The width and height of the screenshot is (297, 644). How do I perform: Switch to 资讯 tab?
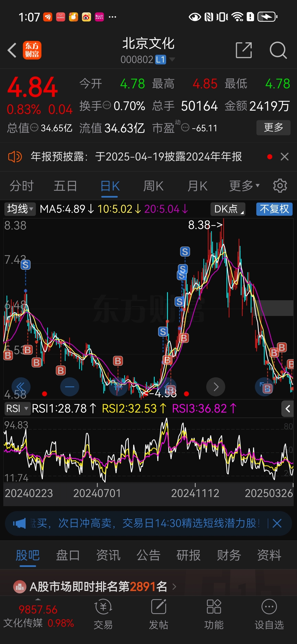click(108, 555)
